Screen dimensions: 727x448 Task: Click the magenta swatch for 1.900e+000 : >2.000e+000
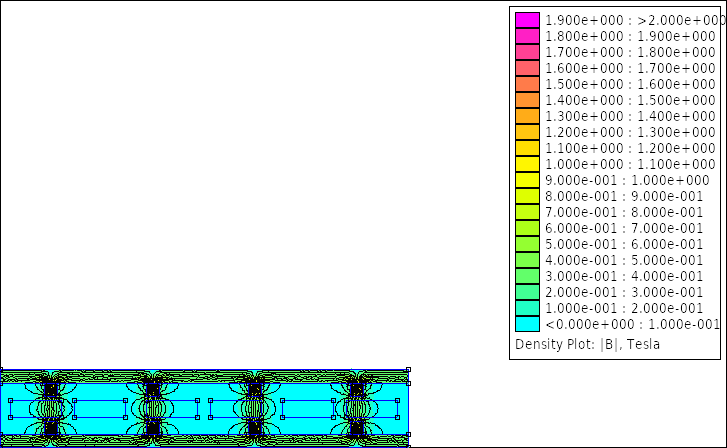click(527, 20)
